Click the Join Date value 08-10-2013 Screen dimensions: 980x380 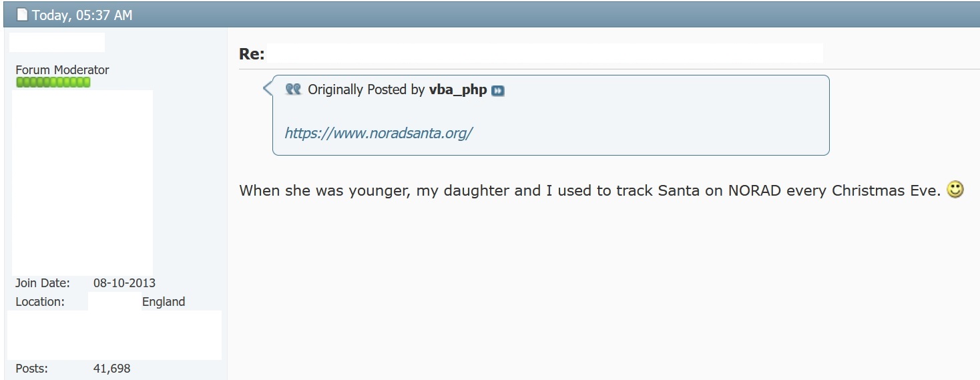pos(124,283)
